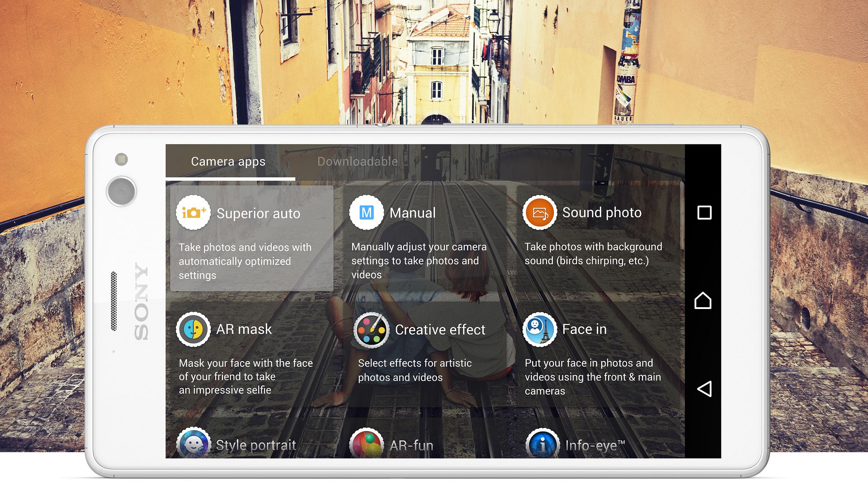Open the Style portrait title
Screen dimensions: 868x485
[256, 445]
